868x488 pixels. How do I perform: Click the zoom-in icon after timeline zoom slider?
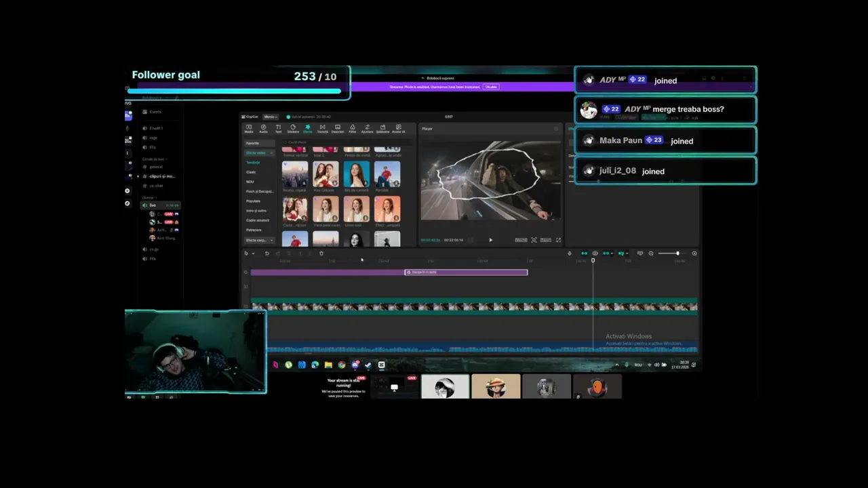coord(694,253)
